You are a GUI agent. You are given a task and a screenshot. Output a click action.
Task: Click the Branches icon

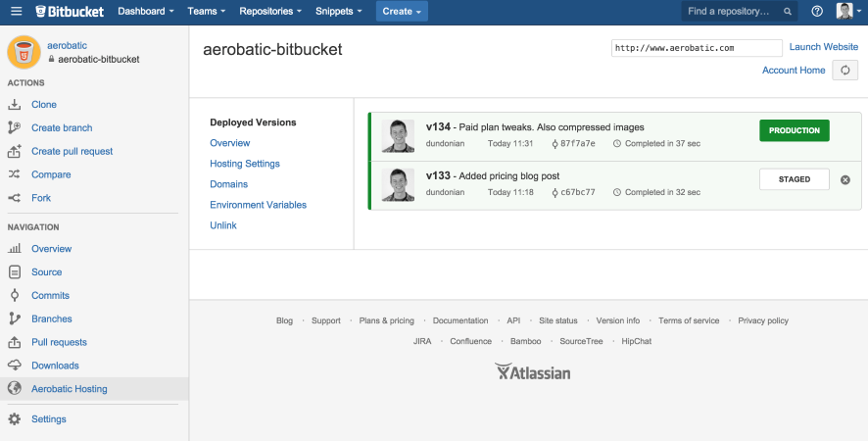[15, 318]
